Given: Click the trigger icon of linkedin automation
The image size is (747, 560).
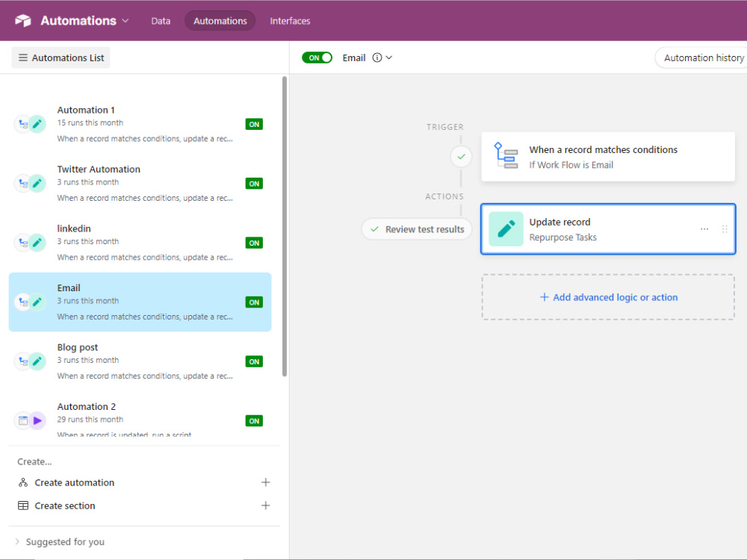Looking at the screenshot, I should (23, 243).
